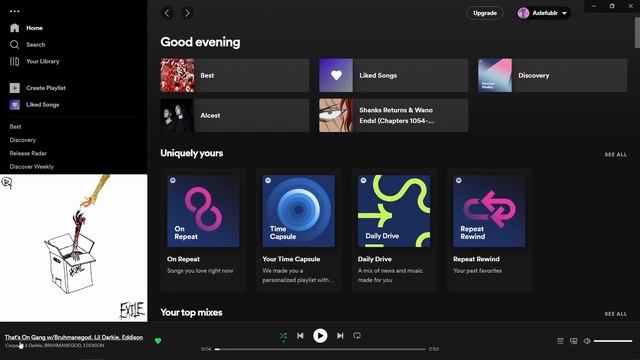Open the Discovery playlist in sidebar list

(23, 140)
